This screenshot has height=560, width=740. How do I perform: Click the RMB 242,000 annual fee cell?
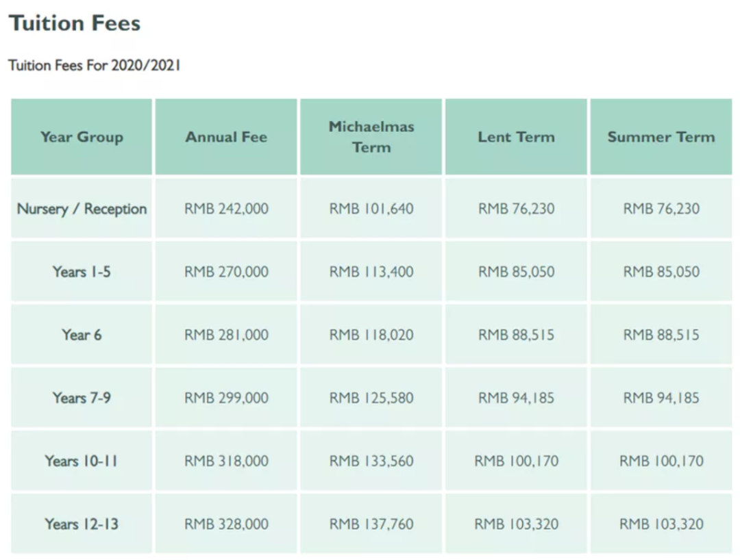coord(226,209)
